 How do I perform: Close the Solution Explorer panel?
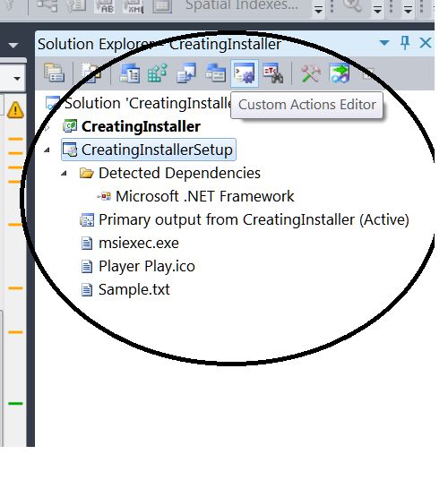[x=426, y=43]
